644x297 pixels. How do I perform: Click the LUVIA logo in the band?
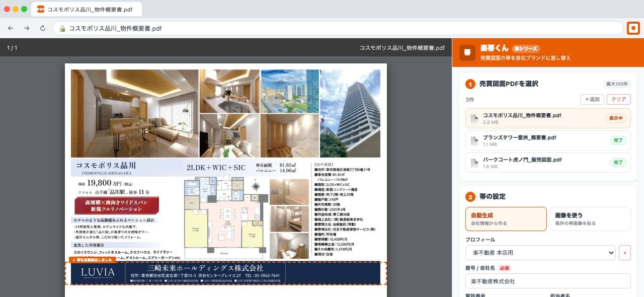(x=98, y=272)
